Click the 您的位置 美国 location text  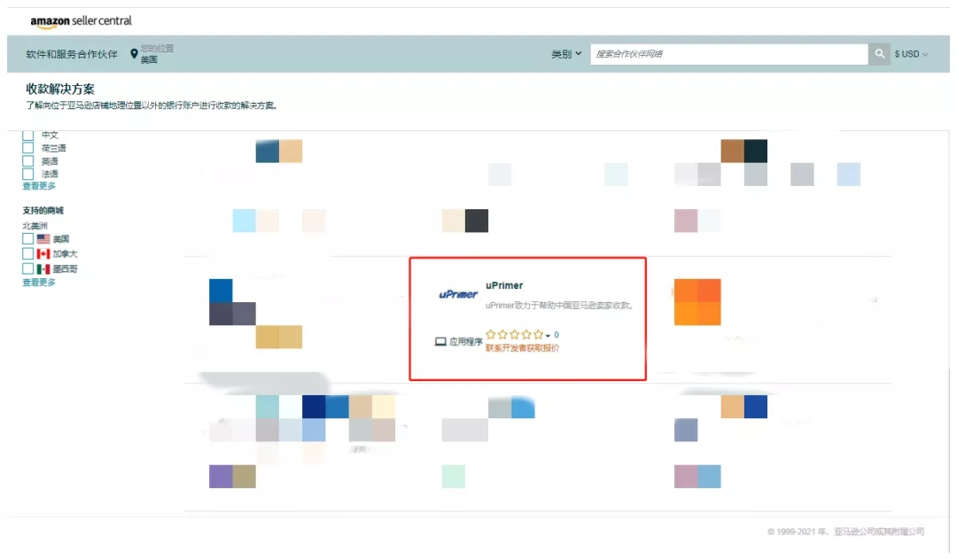157,54
